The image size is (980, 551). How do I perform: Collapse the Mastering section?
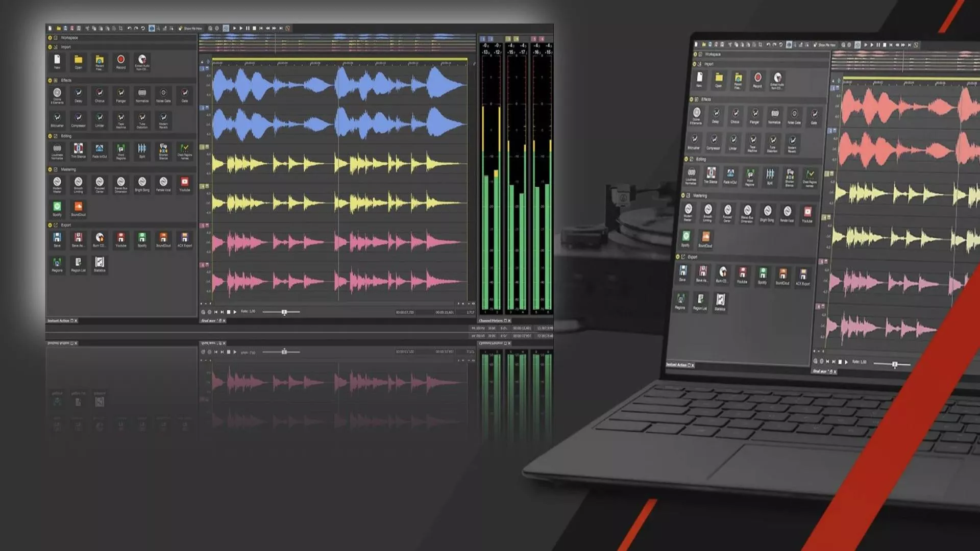pyautogui.click(x=50, y=169)
